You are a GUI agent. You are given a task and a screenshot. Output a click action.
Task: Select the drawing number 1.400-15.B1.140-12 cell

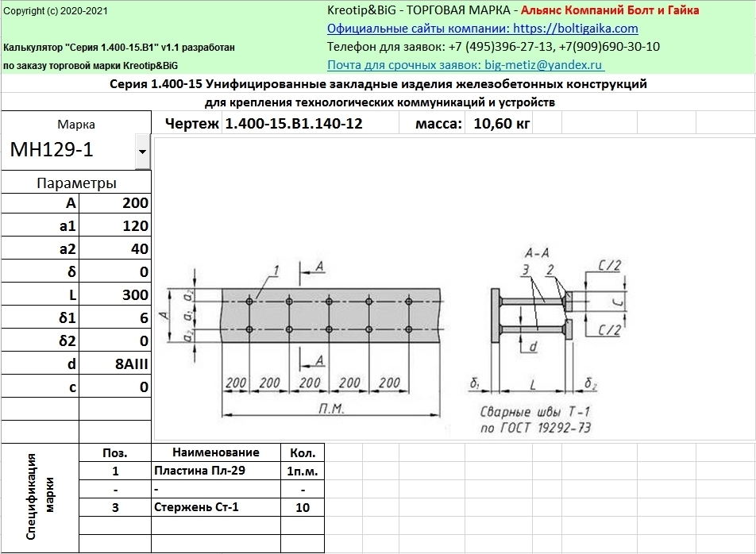(x=294, y=123)
